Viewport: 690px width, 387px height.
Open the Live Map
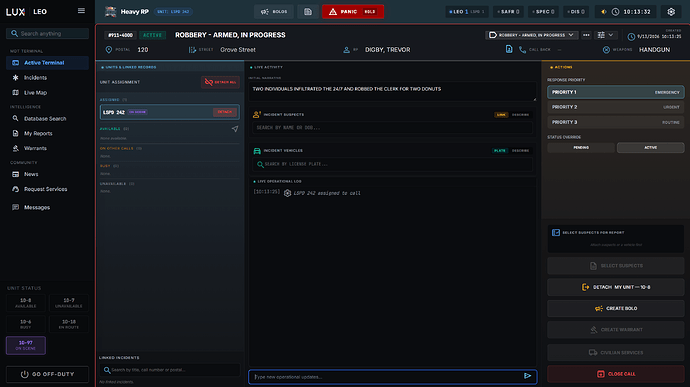(48, 92)
